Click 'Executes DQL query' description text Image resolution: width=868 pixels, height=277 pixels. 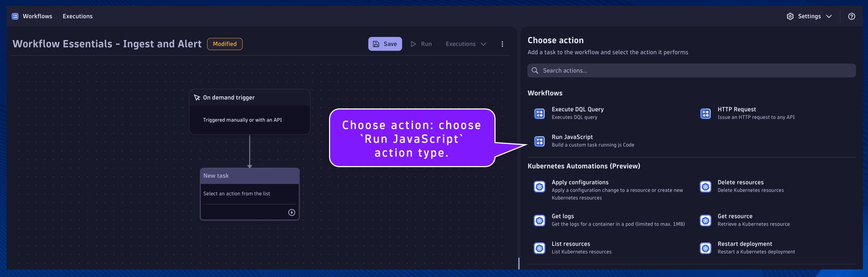tap(574, 117)
